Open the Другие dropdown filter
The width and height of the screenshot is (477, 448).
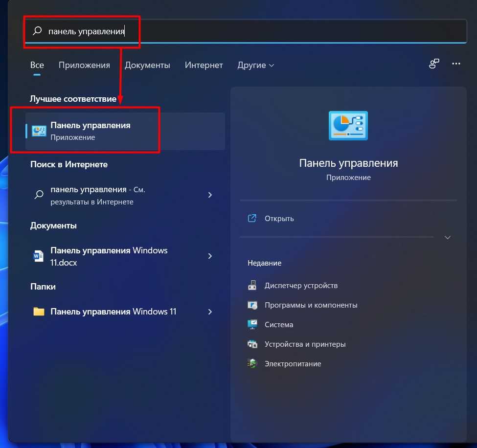(x=255, y=65)
